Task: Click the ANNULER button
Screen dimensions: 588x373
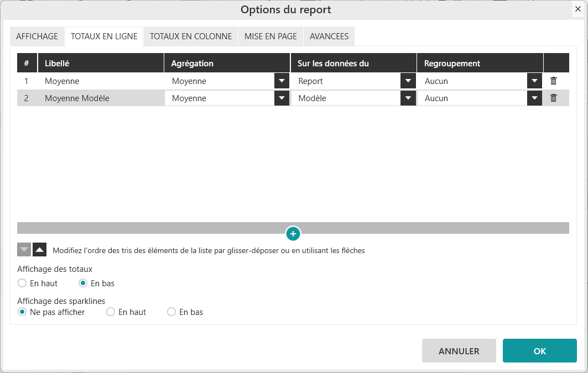Action: click(459, 351)
